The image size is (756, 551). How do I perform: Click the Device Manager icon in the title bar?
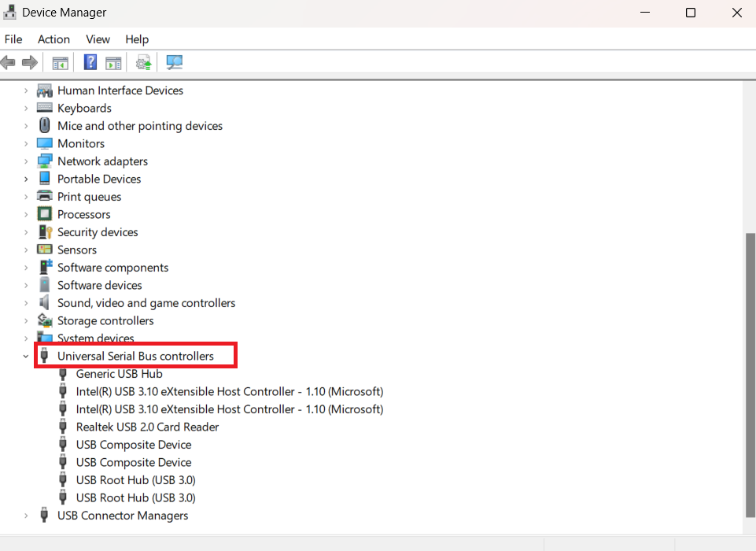pyautogui.click(x=10, y=12)
